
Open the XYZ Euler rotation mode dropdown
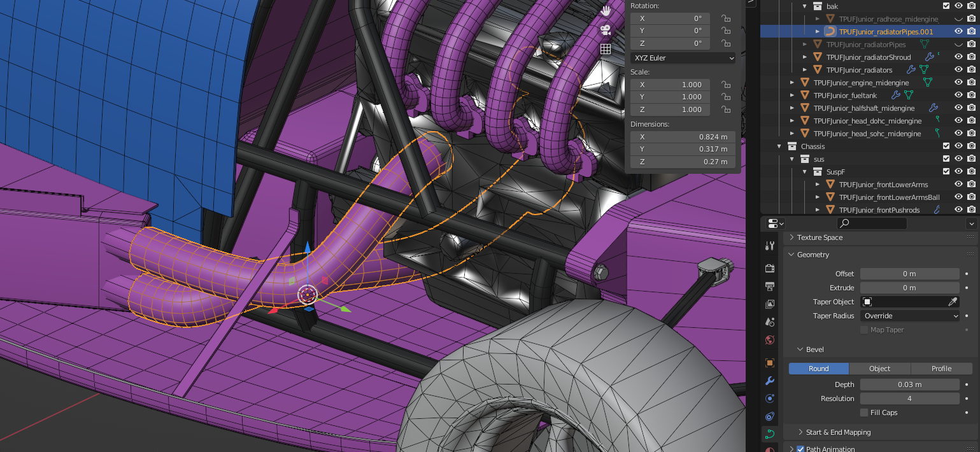point(683,58)
